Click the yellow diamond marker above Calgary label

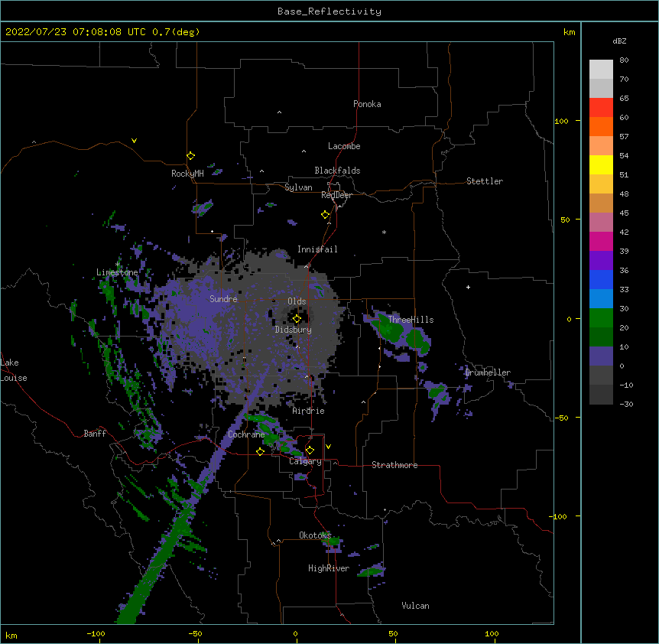[x=310, y=450]
